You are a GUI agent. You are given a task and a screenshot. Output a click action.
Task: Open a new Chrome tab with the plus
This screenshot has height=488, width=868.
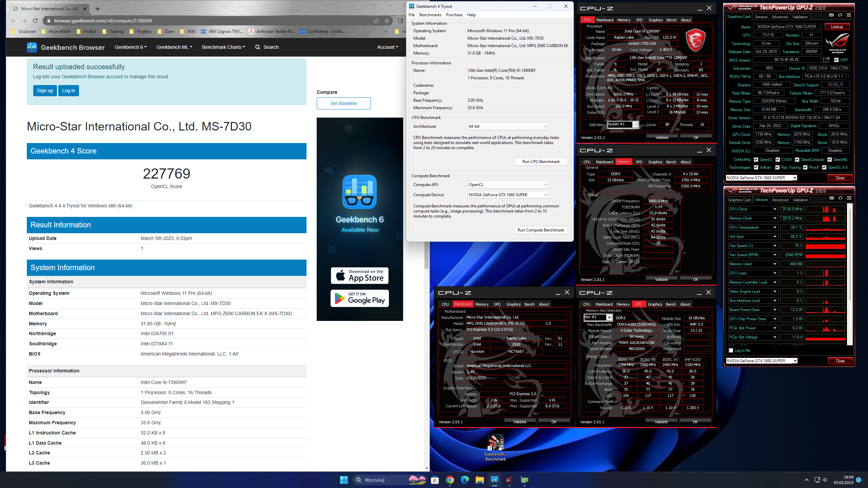click(x=98, y=9)
